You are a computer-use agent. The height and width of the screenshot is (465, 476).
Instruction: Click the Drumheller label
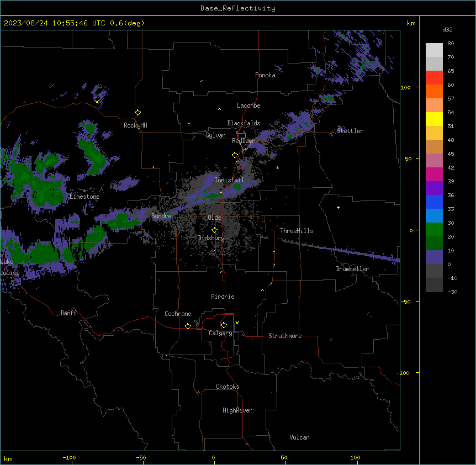(352, 269)
